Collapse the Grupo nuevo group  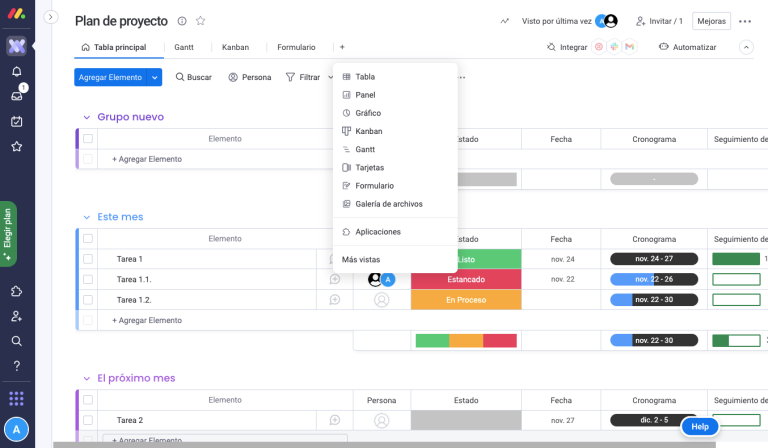pos(86,117)
